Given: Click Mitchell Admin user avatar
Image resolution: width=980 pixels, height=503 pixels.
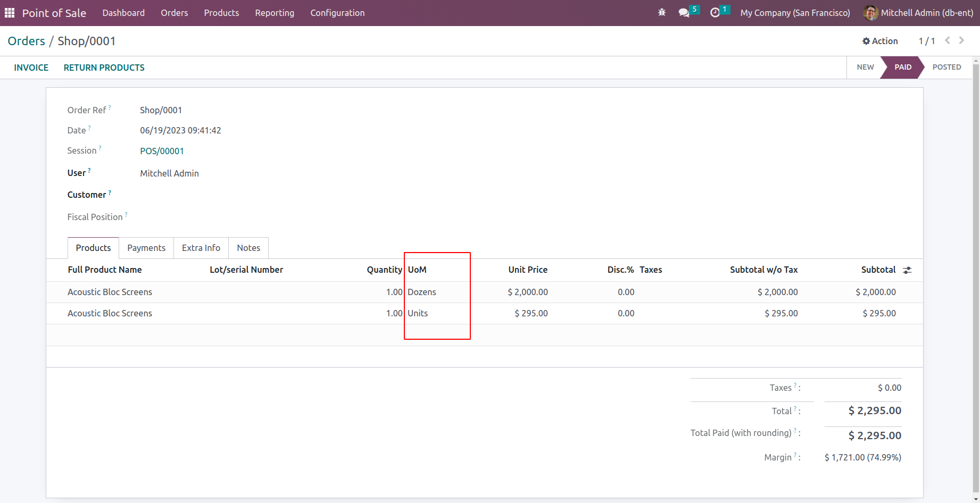Looking at the screenshot, I should tap(870, 13).
